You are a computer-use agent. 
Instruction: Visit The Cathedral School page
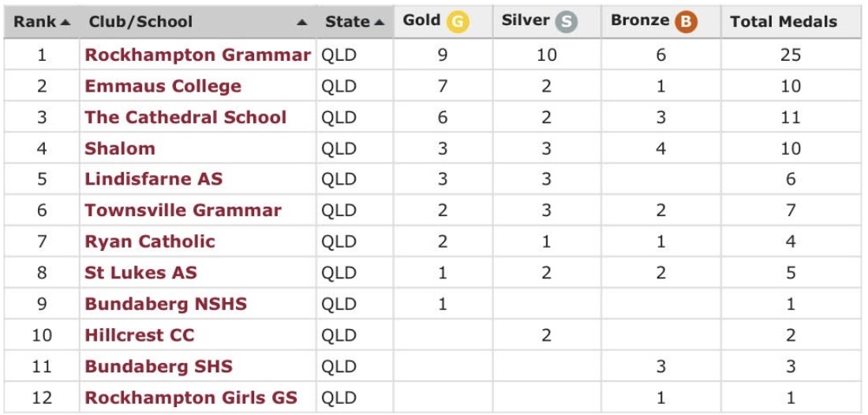tap(185, 118)
